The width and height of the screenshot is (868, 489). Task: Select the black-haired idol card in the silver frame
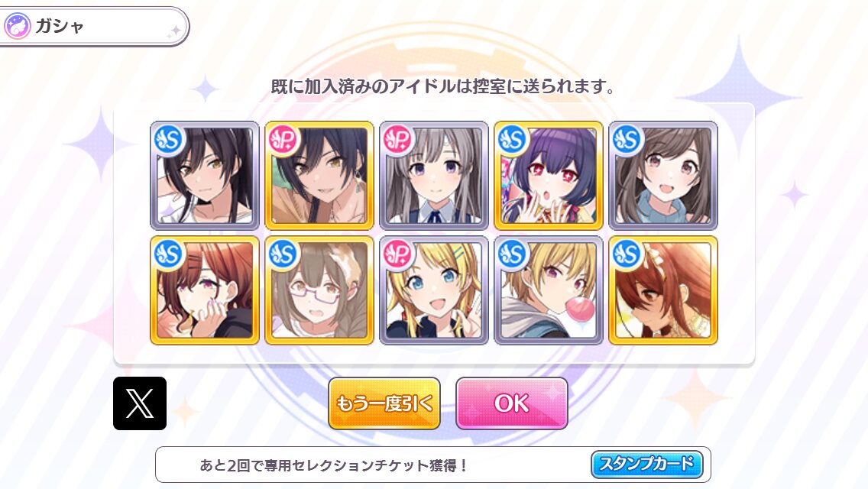click(205, 176)
